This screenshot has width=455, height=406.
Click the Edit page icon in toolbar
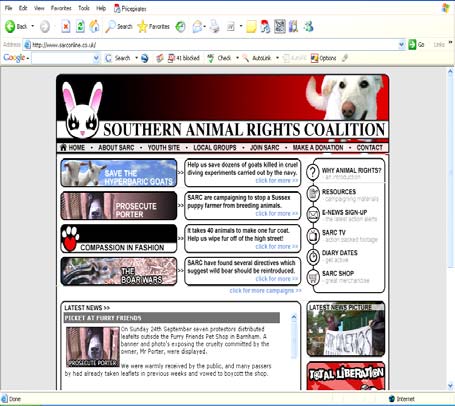click(x=231, y=27)
